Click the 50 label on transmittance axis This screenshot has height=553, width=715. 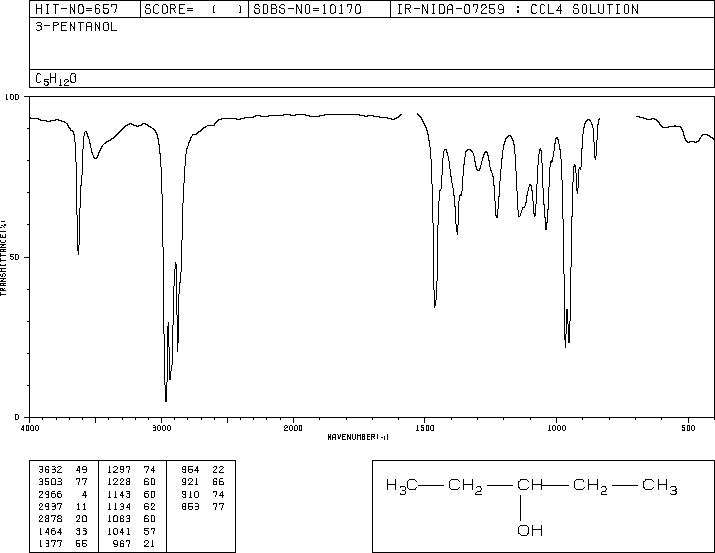coord(15,257)
